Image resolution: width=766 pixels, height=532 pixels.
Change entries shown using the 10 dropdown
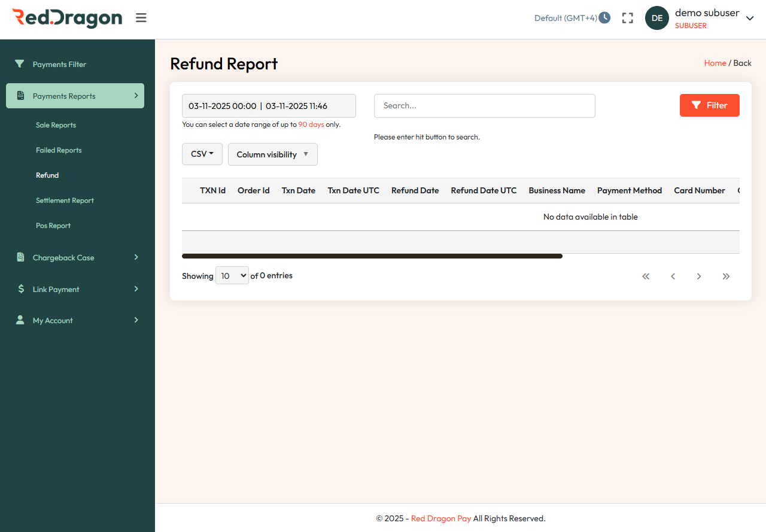232,275
